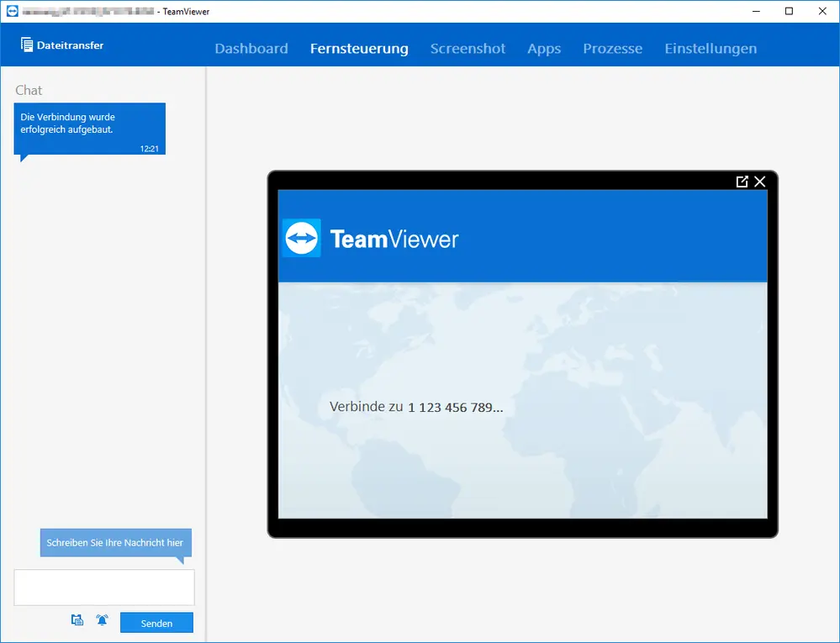Click the 'Verbinde zu 1 123 456 789...' text
This screenshot has width=840, height=643.
[x=416, y=407]
